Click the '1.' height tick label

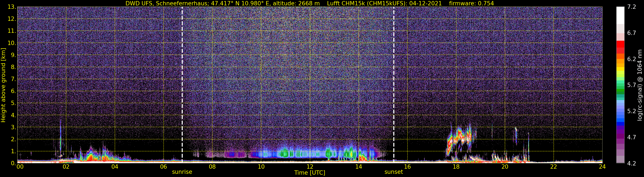tap(13, 151)
